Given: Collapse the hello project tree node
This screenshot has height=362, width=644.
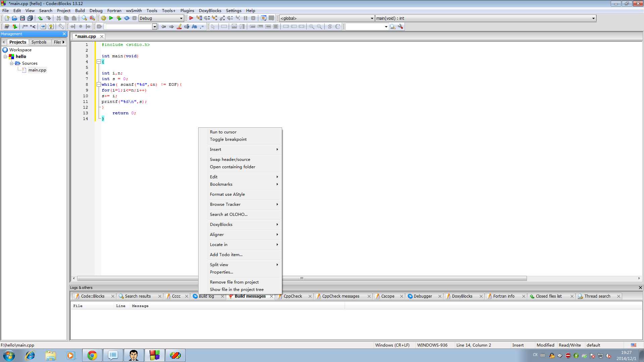Looking at the screenshot, I should click(5, 57).
